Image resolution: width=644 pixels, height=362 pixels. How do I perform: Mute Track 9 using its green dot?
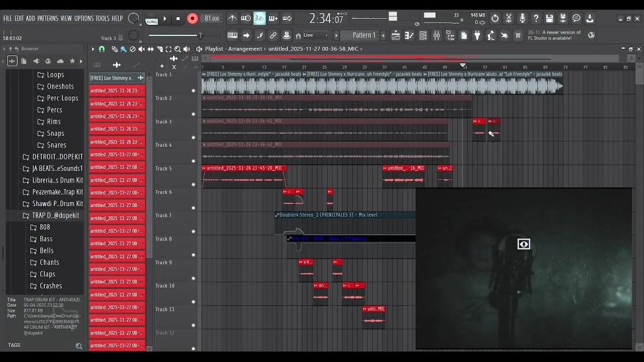click(193, 279)
